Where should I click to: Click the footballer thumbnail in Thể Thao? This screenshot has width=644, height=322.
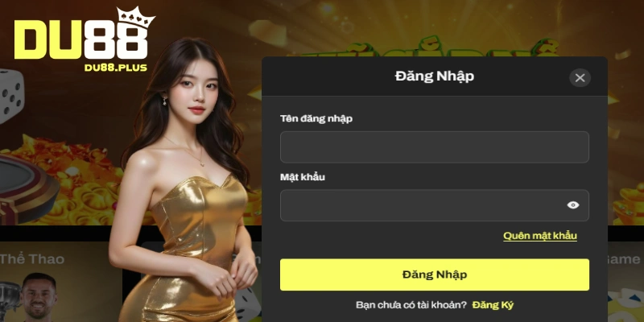pyautogui.click(x=39, y=297)
